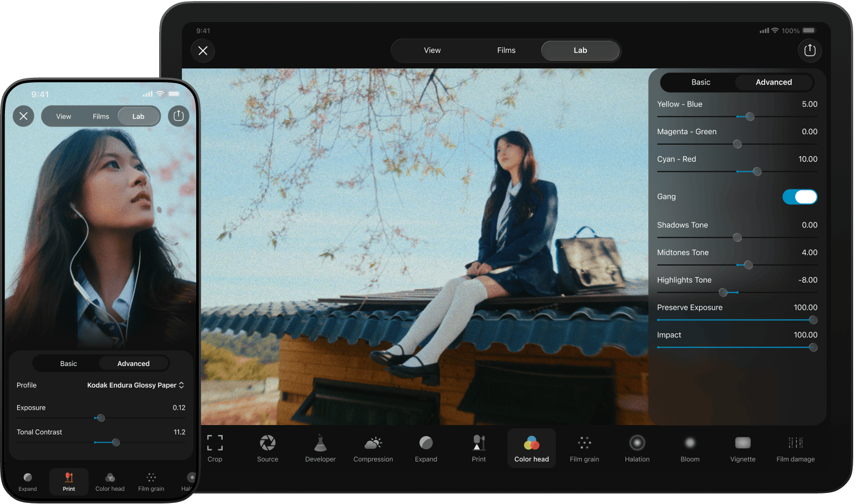Click the Exposure value 0.12 on phone
This screenshot has width=862, height=504.
coord(179,408)
